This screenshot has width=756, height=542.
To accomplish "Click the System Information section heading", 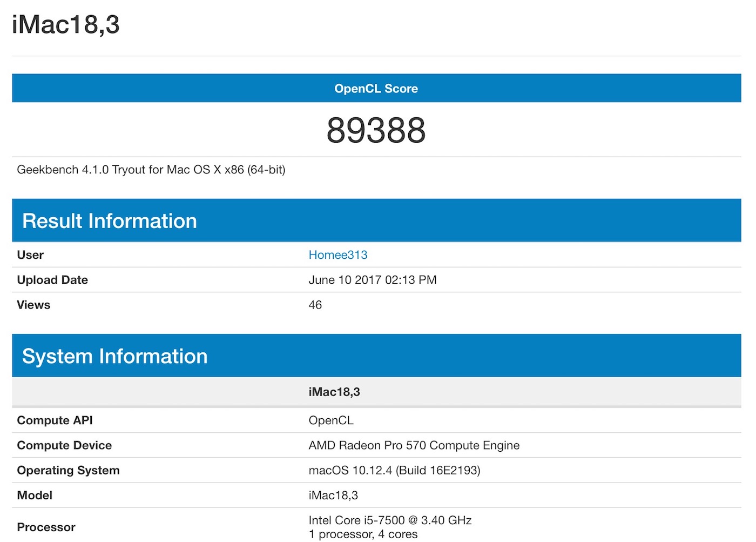I will click(x=115, y=356).
